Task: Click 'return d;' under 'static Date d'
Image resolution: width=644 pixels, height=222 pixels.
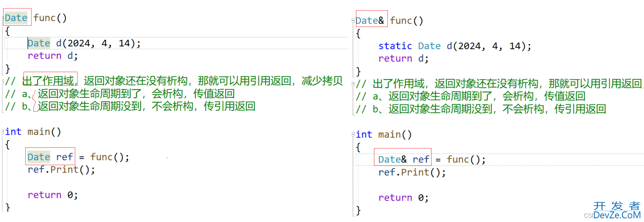Action: pos(403,59)
